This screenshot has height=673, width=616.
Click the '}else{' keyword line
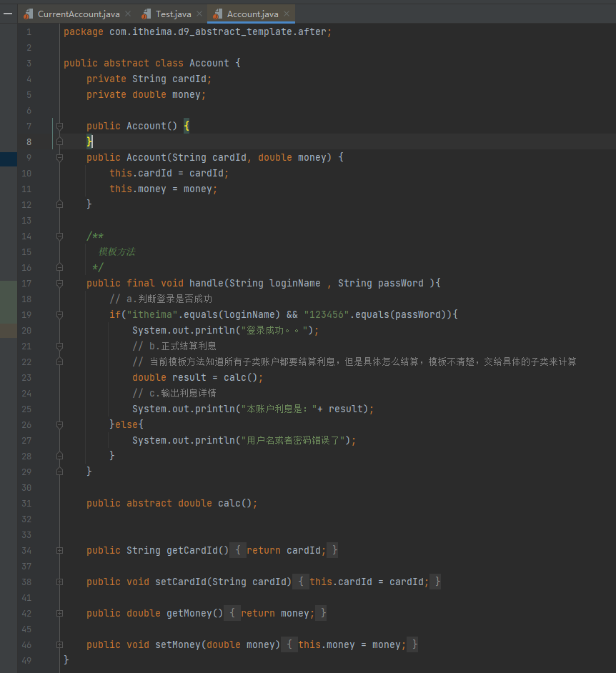pyautogui.click(x=126, y=424)
